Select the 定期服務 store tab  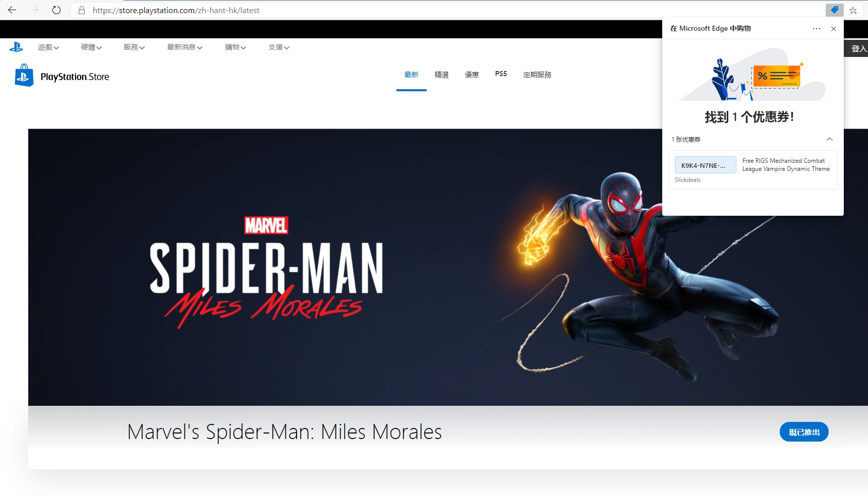[537, 75]
